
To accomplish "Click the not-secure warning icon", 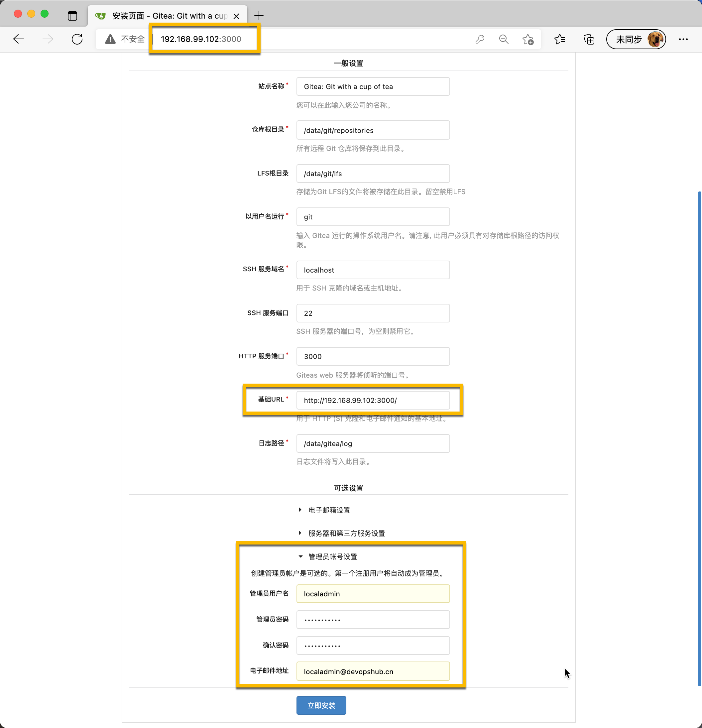I will point(110,39).
